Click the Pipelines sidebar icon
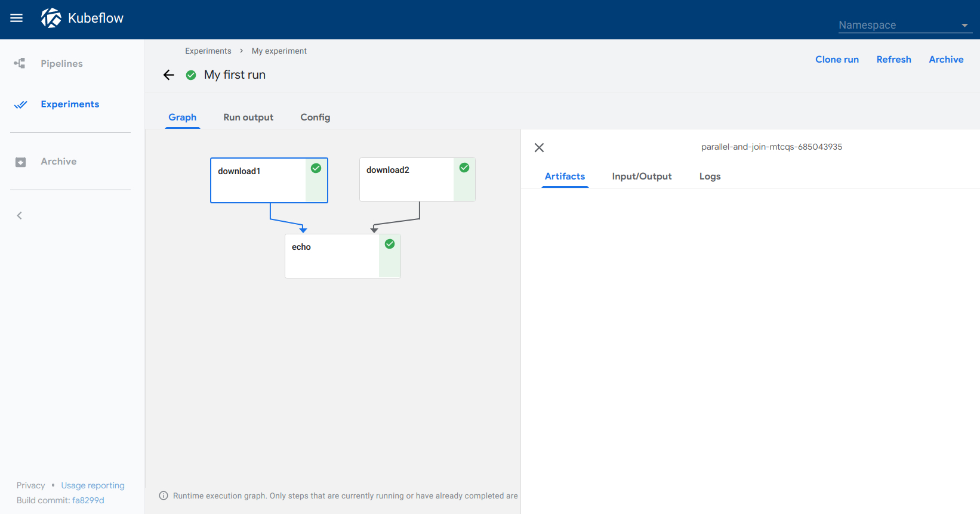980x514 pixels. pos(20,63)
